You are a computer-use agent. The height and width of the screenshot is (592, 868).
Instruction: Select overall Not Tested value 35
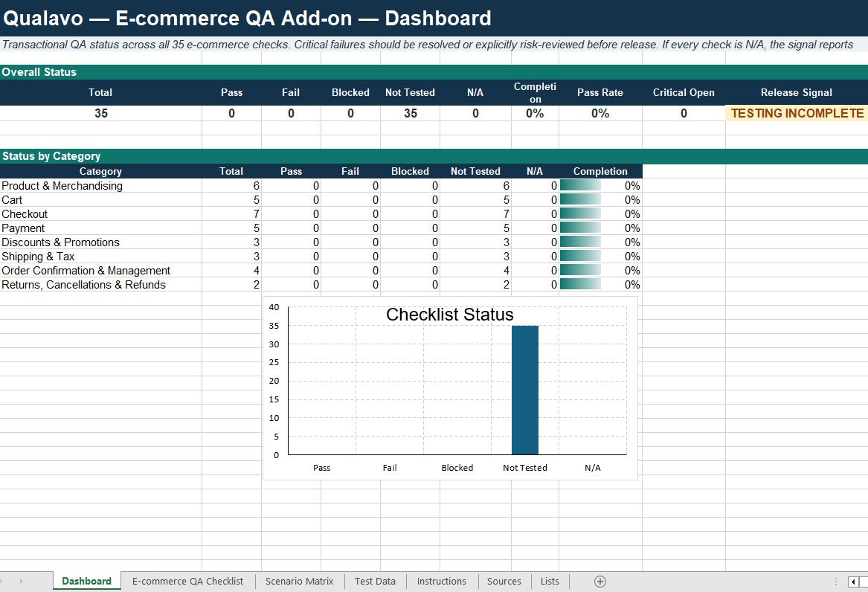click(x=410, y=114)
